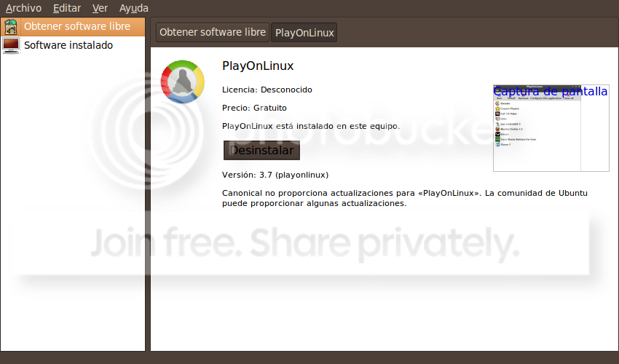Open the Captura de pantalla link

[x=551, y=91]
